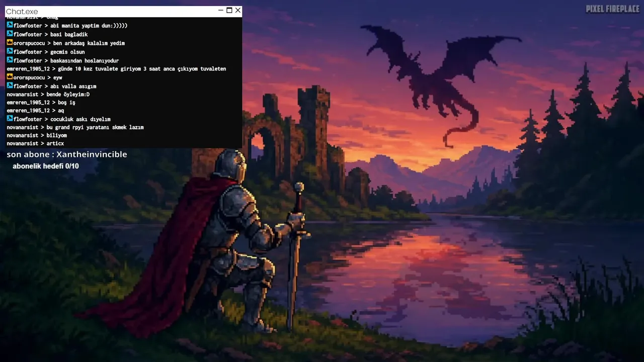Click username novanarsist on 'bende öyleyim:D' row
The image size is (644, 362).
pyautogui.click(x=22, y=95)
